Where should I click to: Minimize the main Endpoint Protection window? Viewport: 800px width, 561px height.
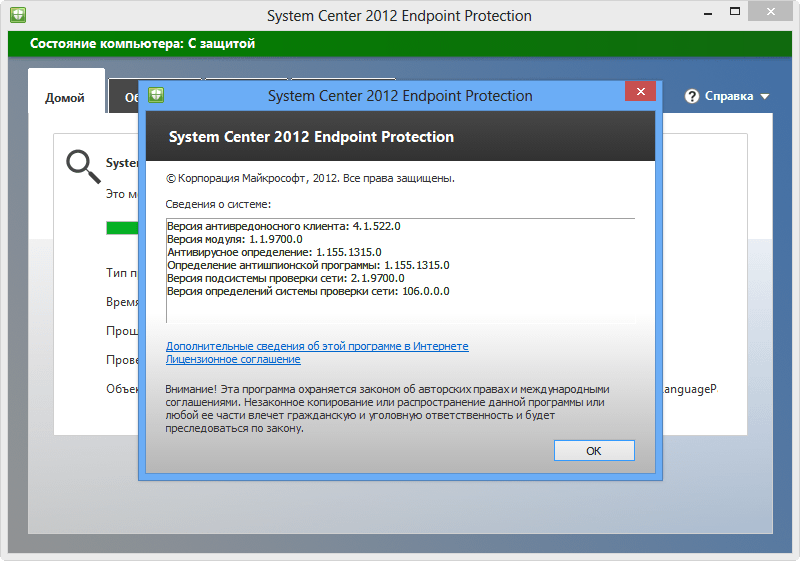click(708, 14)
